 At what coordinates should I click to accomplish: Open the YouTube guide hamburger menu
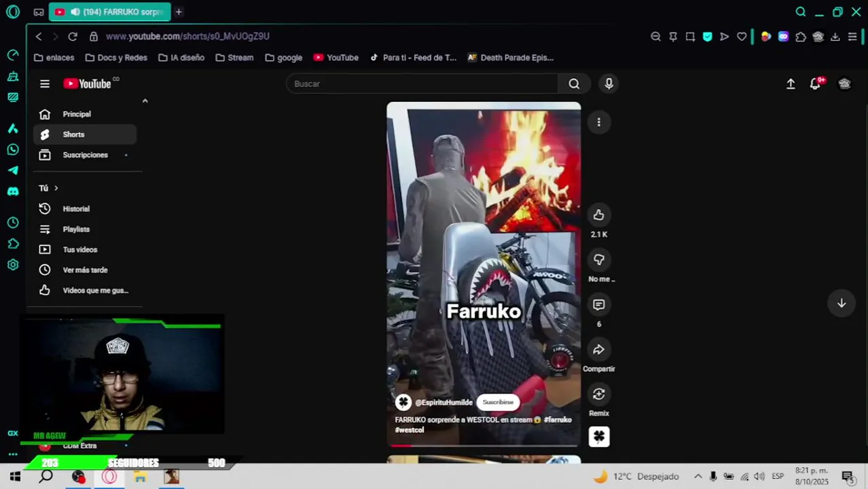(45, 84)
